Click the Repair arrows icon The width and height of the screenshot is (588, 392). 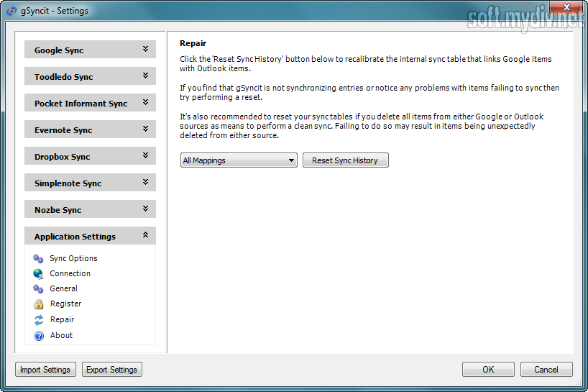tap(39, 319)
